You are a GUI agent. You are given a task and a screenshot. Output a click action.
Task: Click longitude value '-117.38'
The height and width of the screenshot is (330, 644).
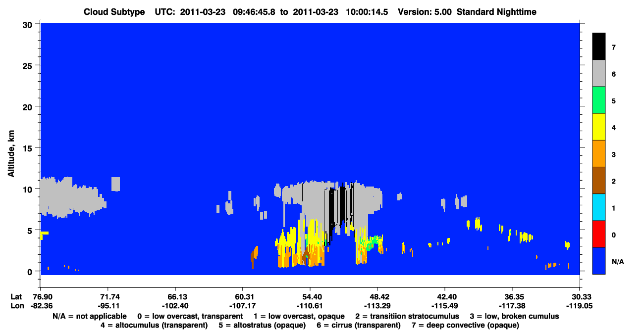[x=512, y=305]
